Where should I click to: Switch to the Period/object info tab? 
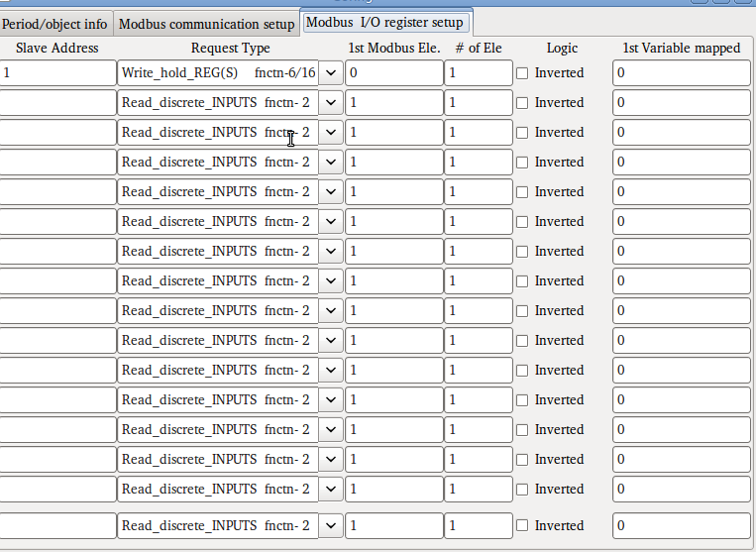(55, 24)
